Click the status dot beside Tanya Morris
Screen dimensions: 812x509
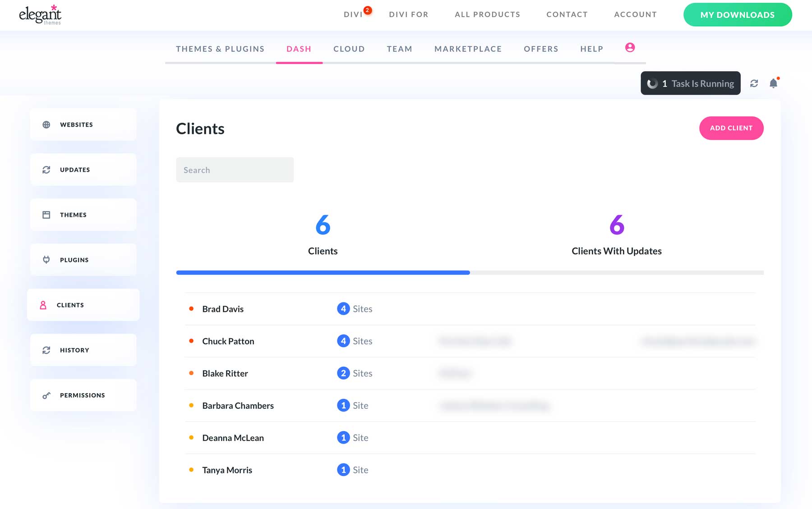[191, 470]
